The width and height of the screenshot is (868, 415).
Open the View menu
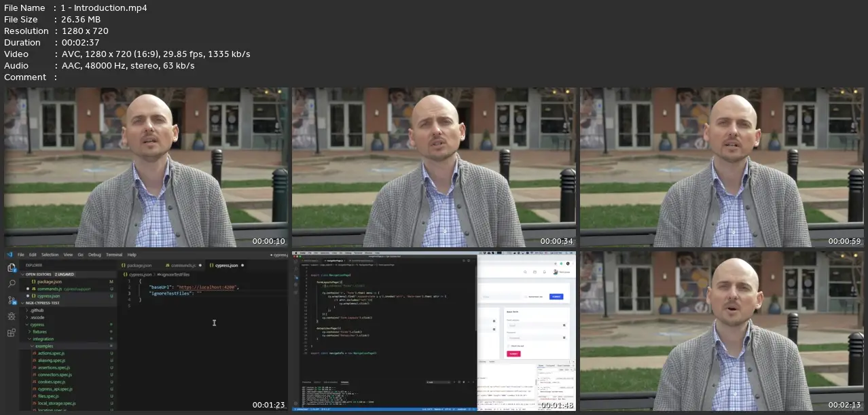[68, 255]
